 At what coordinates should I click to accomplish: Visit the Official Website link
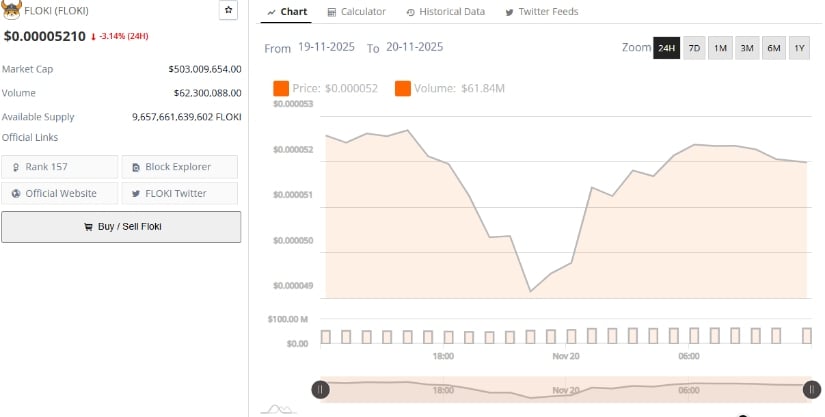(x=60, y=193)
